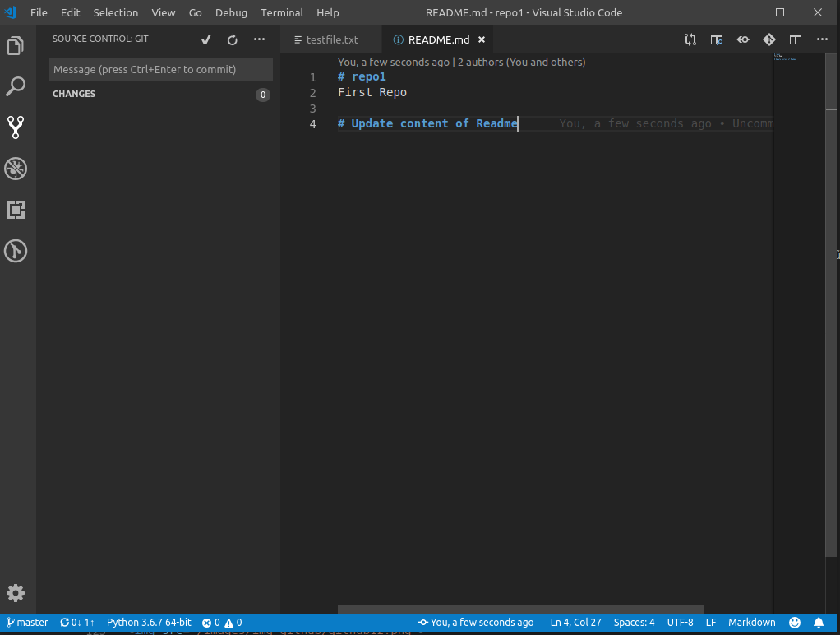Refresh the source control view
The height and width of the screenshot is (635, 840).
tap(232, 39)
